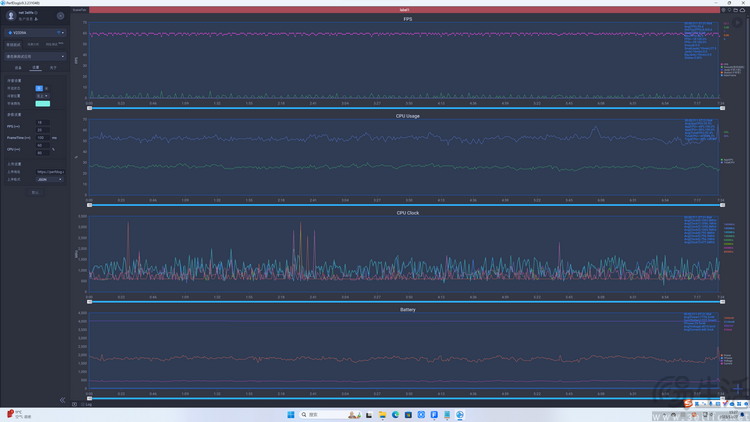This screenshot has height=422, width=750.
Task: Edit the FrameTime threshold field
Action: click(43, 138)
